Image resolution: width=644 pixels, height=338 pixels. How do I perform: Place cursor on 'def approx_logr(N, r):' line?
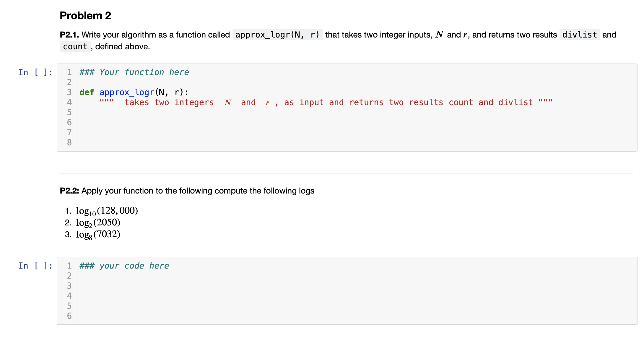(134, 92)
